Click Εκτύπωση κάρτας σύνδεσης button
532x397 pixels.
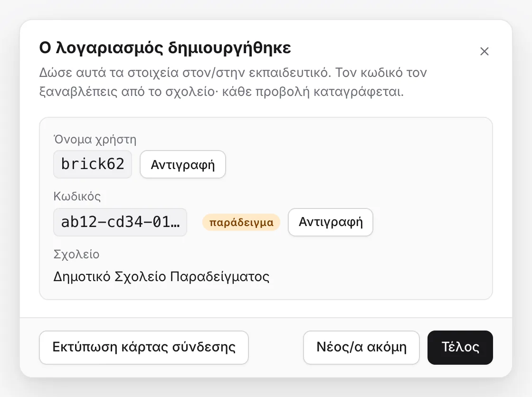pos(144,348)
